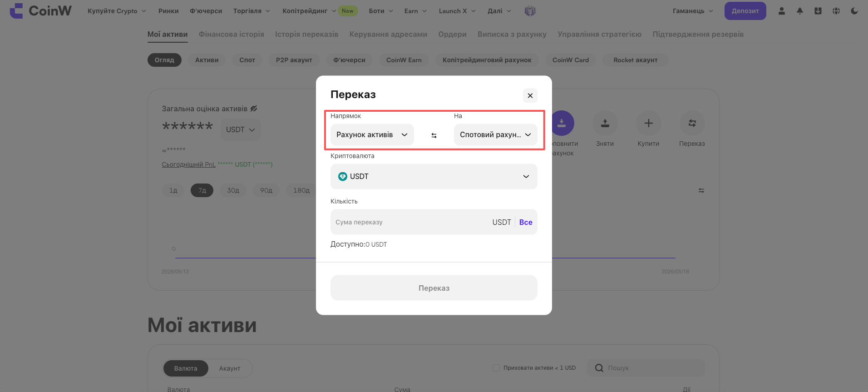Image resolution: width=868 pixels, height=392 pixels.
Task: Click the search magnifier icon
Action: pos(599,368)
